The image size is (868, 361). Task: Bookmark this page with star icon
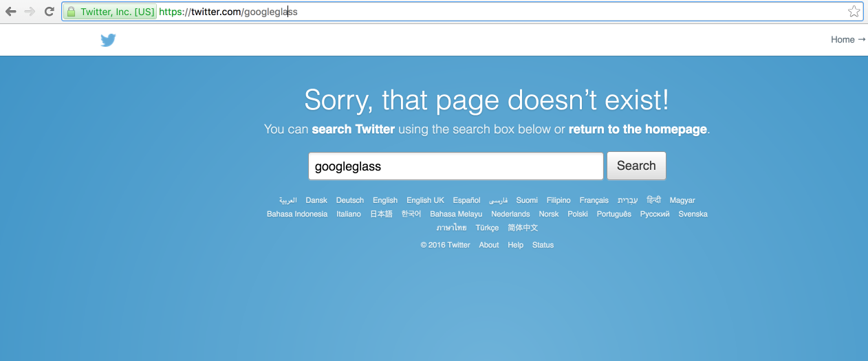tap(854, 11)
